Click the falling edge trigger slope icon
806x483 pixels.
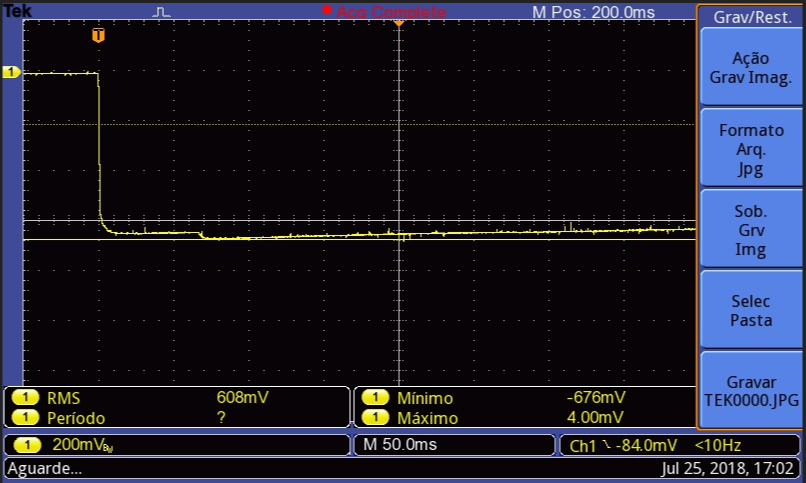[x=607, y=444]
